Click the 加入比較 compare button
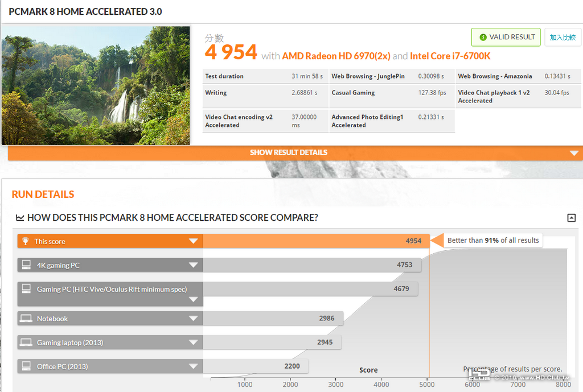 563,37
